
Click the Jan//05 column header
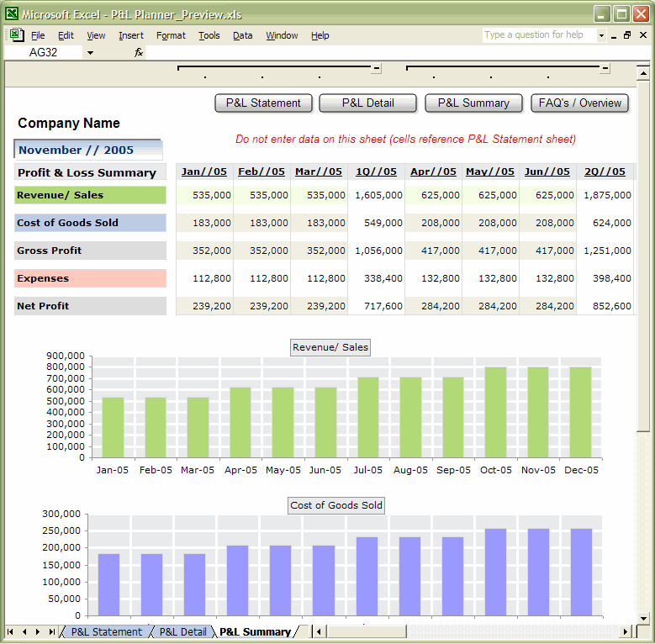point(204,172)
